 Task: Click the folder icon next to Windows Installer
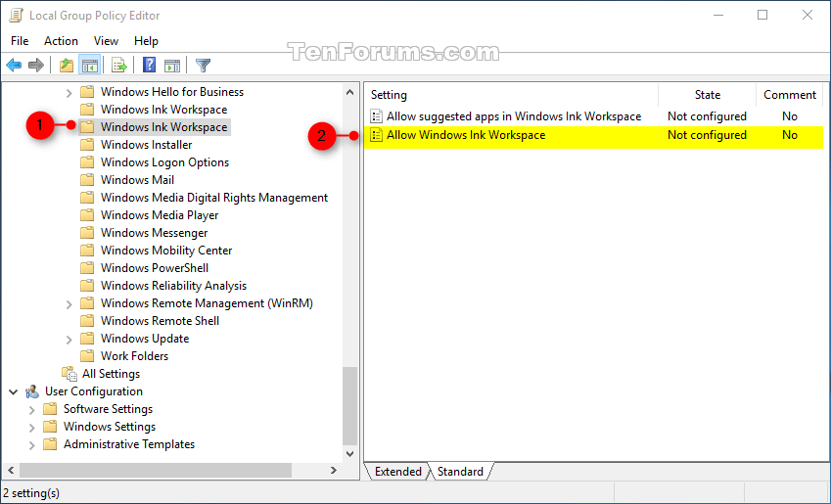[x=87, y=144]
